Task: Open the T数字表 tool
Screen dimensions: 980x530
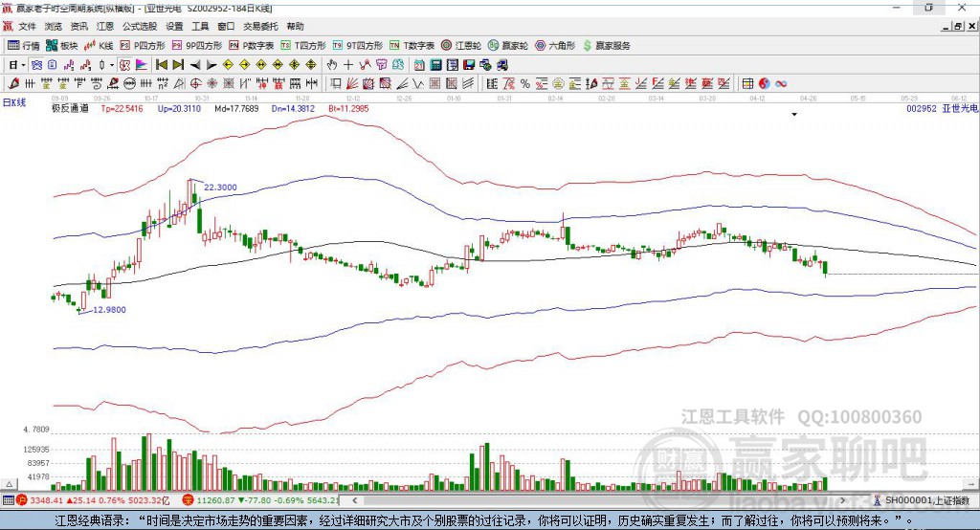Action: point(412,46)
